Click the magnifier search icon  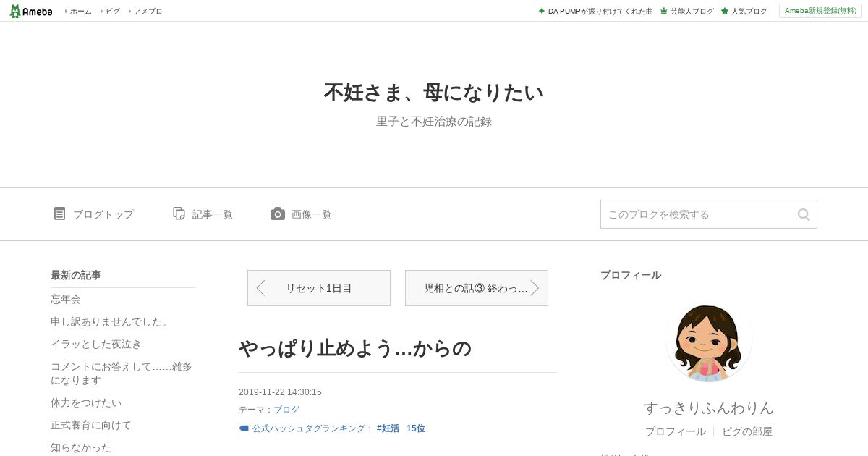[804, 214]
